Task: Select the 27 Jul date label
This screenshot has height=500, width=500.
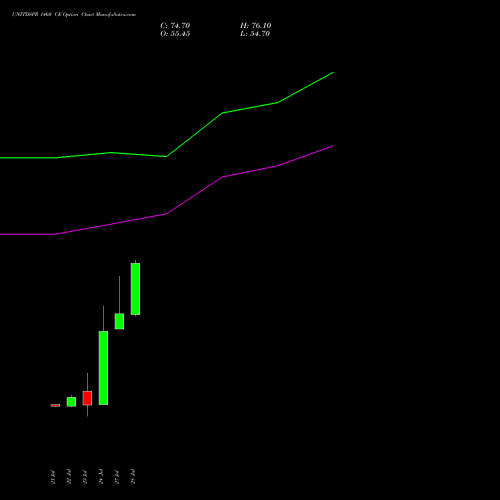Action: click(117, 477)
